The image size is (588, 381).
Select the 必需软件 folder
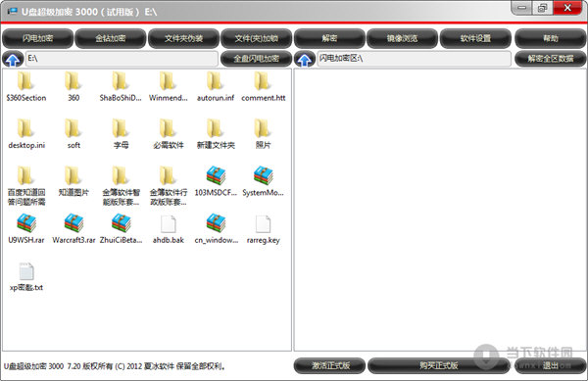(x=168, y=134)
